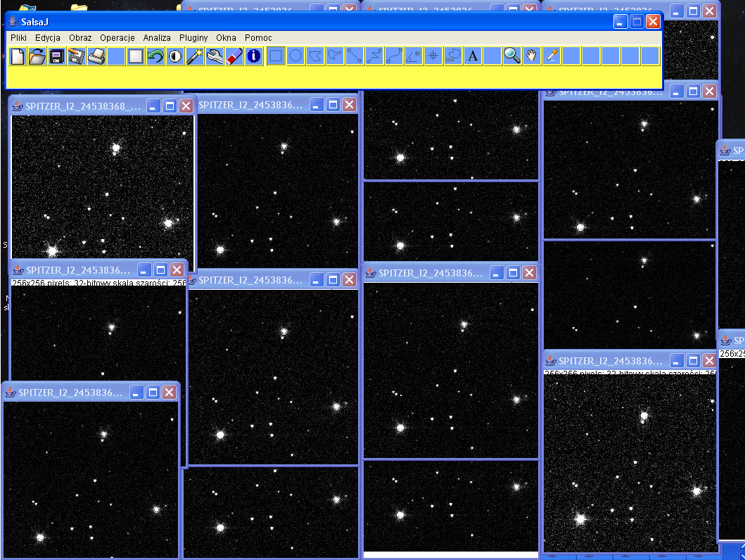Open the Analiza menu
The width and height of the screenshot is (745, 560).
(x=157, y=37)
